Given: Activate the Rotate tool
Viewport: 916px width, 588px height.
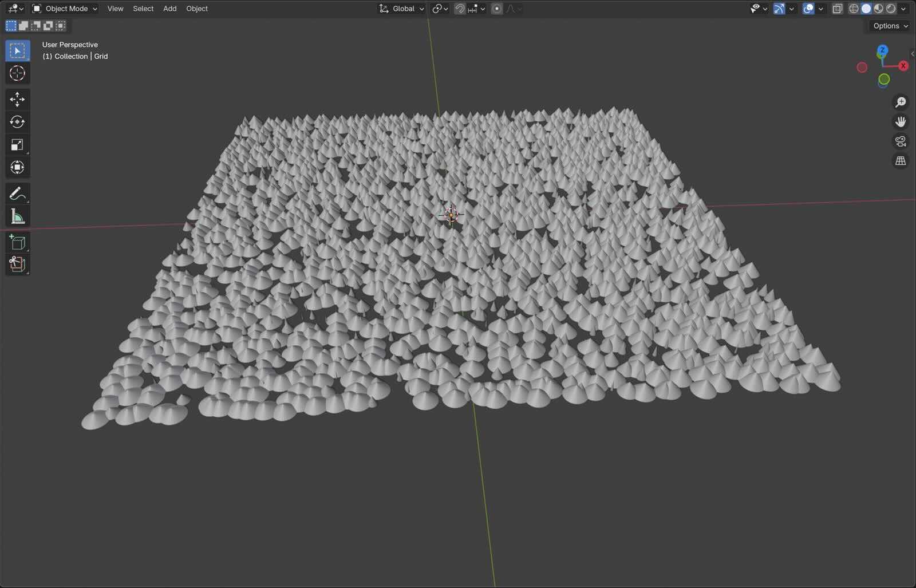Looking at the screenshot, I should point(17,122).
